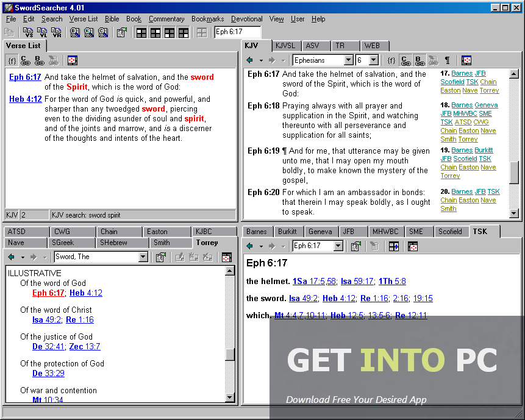Click the clipboard icon in Torrey book toolbar
525x420 pixels.
coord(161,257)
